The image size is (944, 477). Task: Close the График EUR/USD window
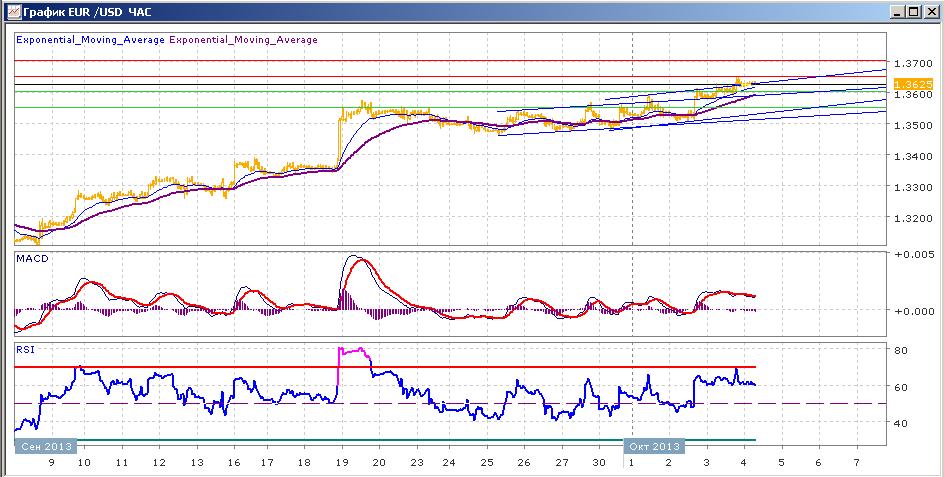click(x=929, y=12)
